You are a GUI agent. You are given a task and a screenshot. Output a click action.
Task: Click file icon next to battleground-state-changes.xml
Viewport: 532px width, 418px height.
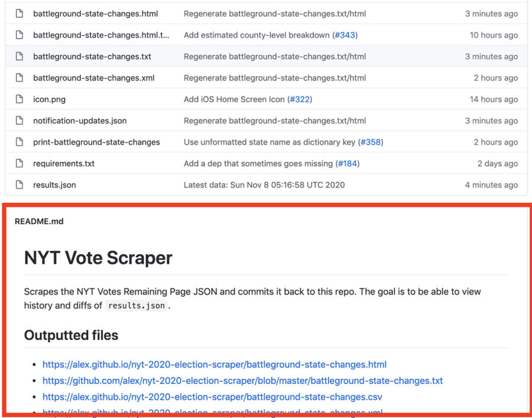(x=20, y=78)
